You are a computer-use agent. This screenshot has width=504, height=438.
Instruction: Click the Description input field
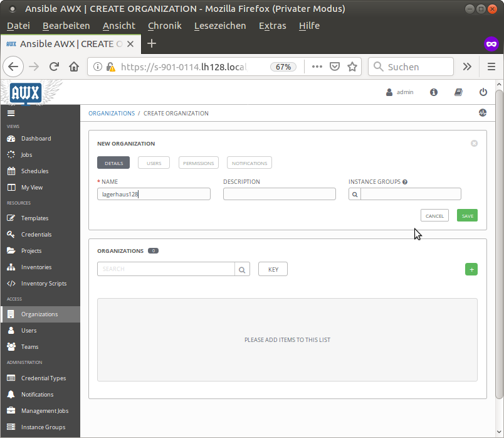(x=280, y=194)
